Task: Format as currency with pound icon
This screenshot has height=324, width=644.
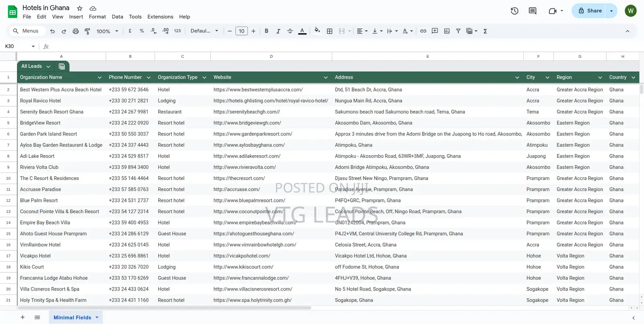Action: [130, 31]
